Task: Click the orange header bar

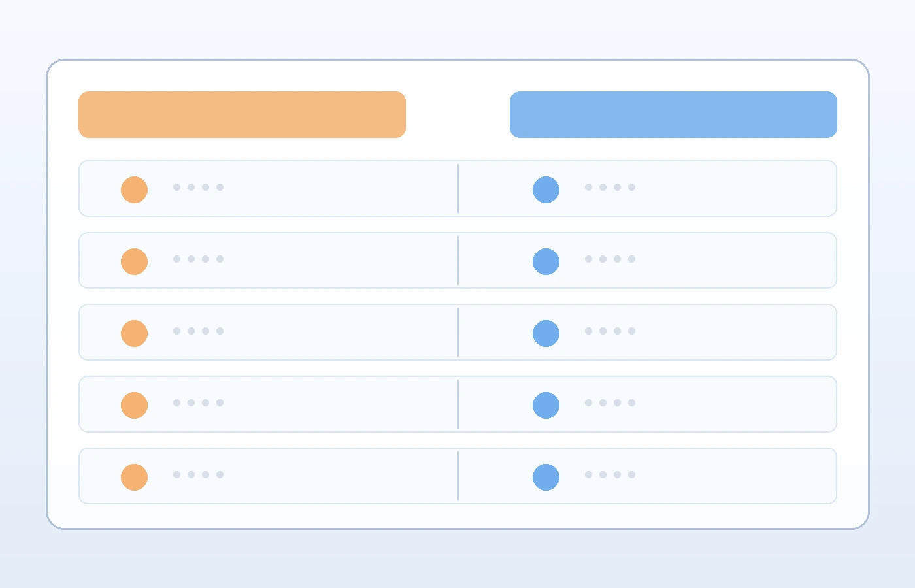Action: click(x=242, y=114)
